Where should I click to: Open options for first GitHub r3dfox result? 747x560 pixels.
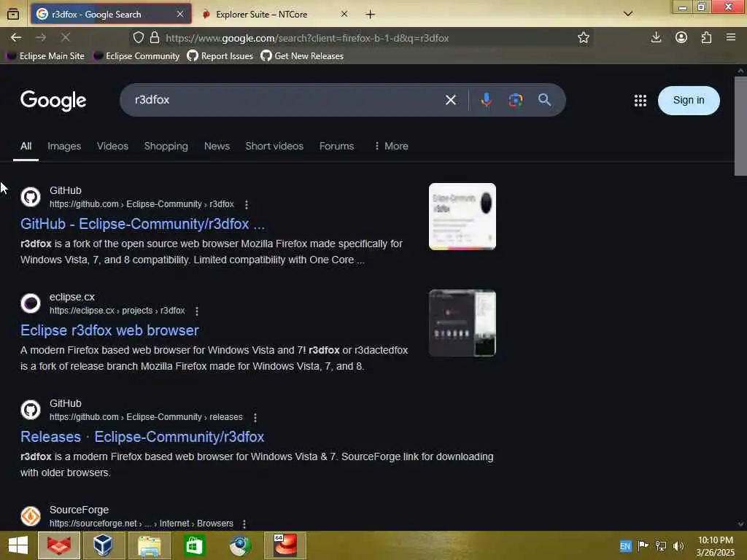[247, 205]
